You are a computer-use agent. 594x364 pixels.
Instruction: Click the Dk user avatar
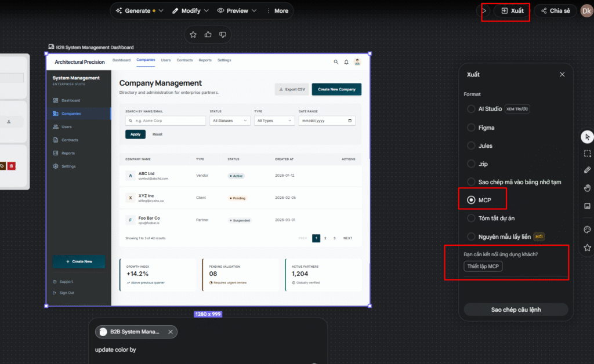point(586,11)
